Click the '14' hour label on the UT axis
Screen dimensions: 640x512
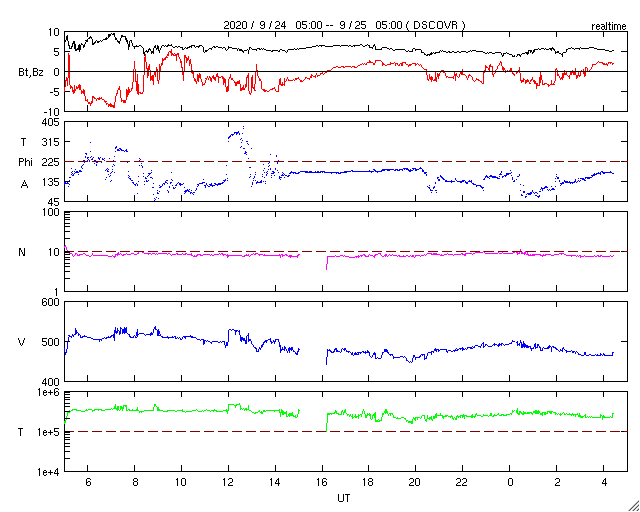click(x=275, y=483)
